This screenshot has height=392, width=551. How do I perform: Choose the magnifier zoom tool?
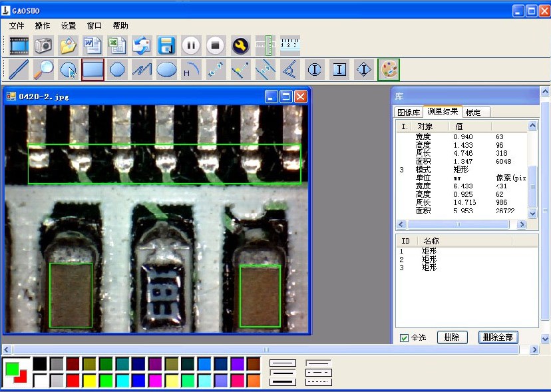point(43,69)
